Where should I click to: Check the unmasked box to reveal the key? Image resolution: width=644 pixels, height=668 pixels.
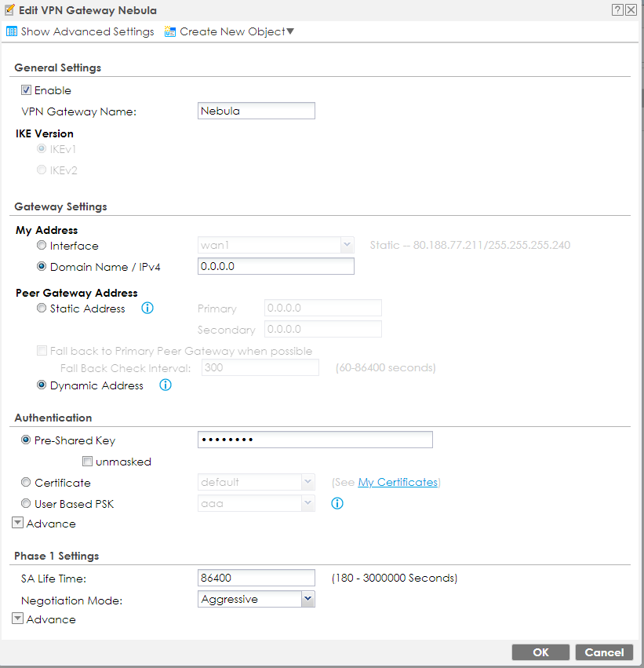(87, 461)
